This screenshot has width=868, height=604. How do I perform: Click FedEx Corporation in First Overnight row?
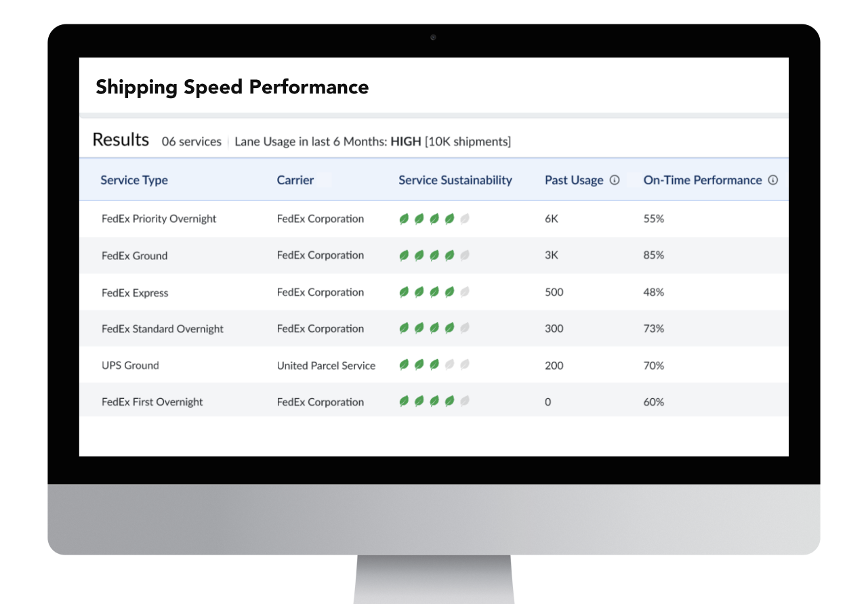click(321, 402)
